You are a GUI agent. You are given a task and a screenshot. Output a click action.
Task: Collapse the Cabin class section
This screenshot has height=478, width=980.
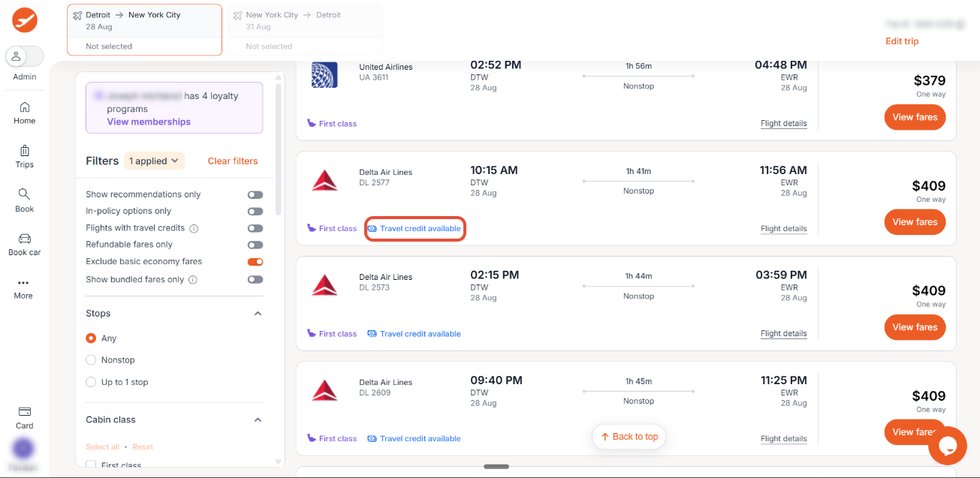click(x=258, y=420)
